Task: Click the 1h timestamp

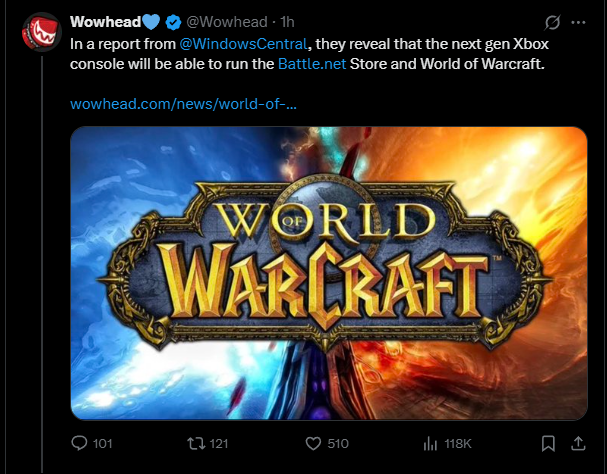Action: [287, 22]
